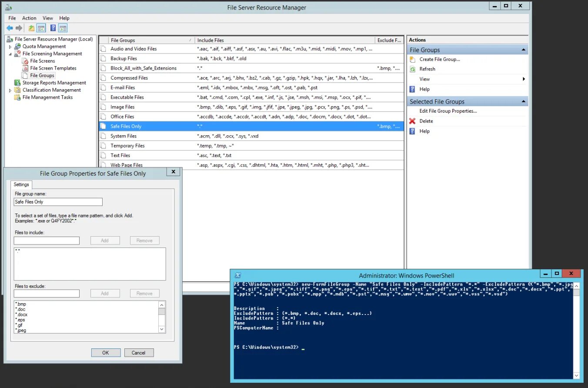
Task: Select the Office Files row
Action: (251, 117)
